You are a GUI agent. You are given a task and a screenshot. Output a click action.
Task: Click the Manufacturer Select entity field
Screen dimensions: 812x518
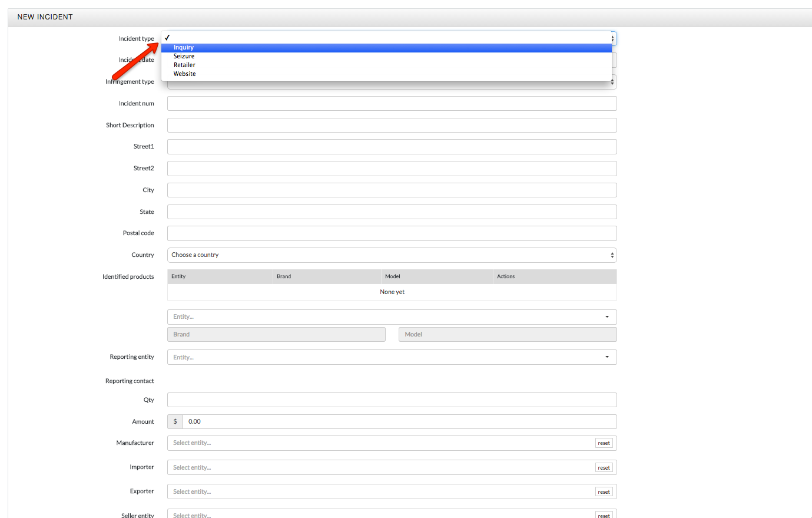(380, 443)
